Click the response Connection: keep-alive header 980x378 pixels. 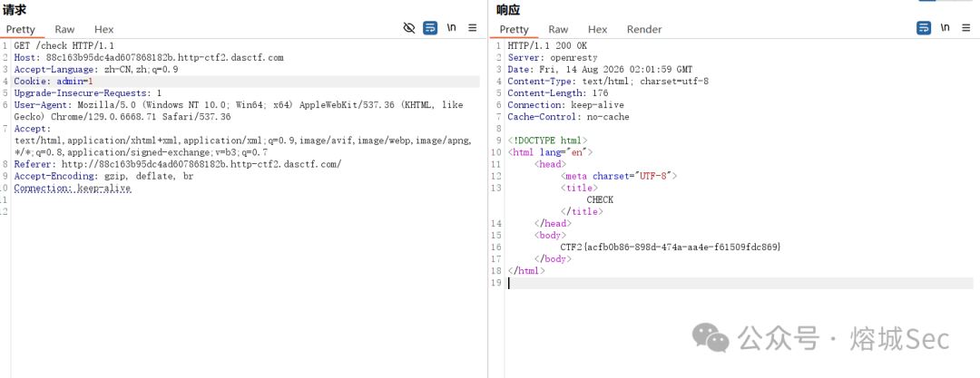tap(565, 105)
